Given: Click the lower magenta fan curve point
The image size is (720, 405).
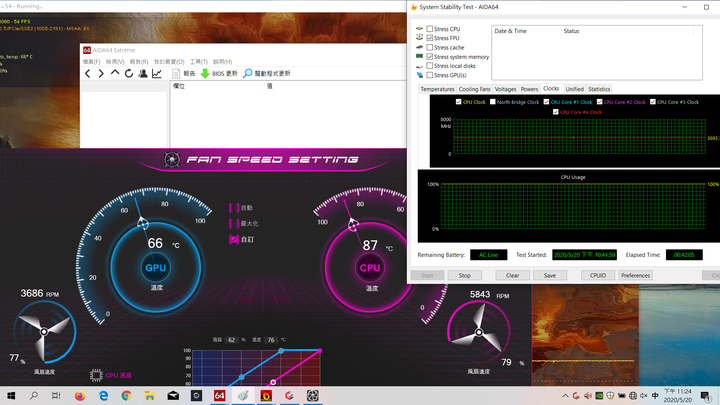Looking at the screenshot, I should click(x=273, y=382).
